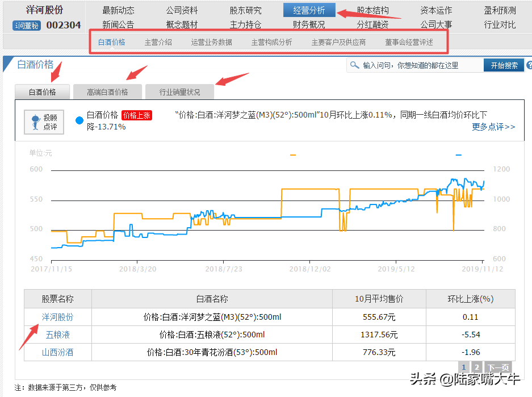The image size is (532, 397).
Task: Switch to the 高端白酒价格 tab
Action: point(107,92)
